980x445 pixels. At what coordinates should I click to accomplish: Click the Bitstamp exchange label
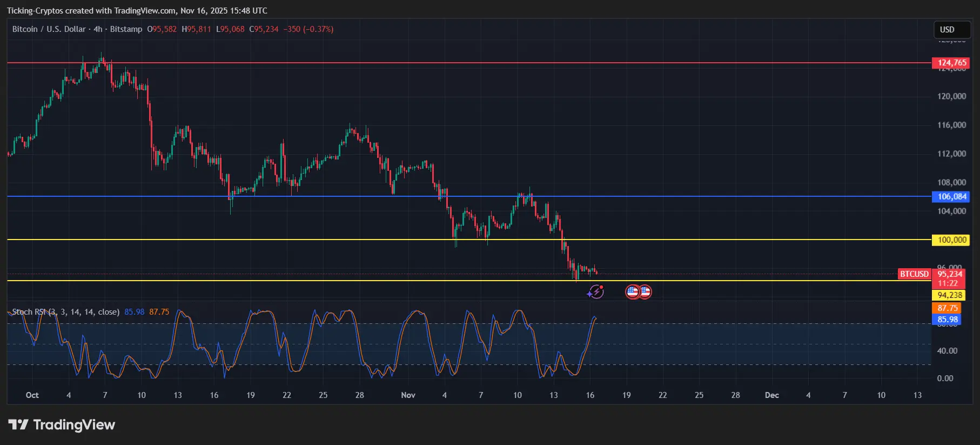[x=126, y=29]
